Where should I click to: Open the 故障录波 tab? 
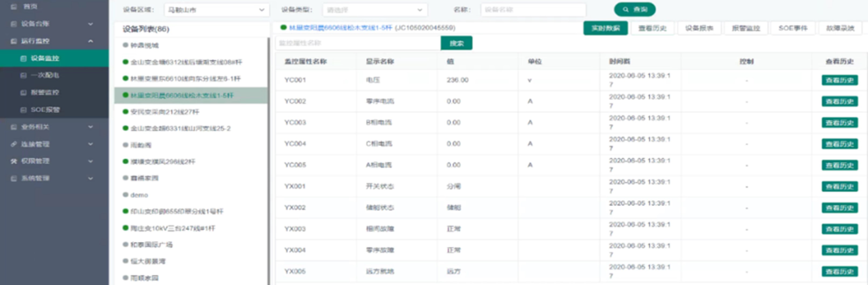tap(840, 28)
